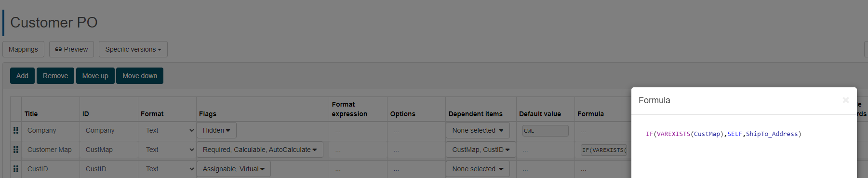Expand the Assignable, Virtual flags dropdown

[x=234, y=169]
